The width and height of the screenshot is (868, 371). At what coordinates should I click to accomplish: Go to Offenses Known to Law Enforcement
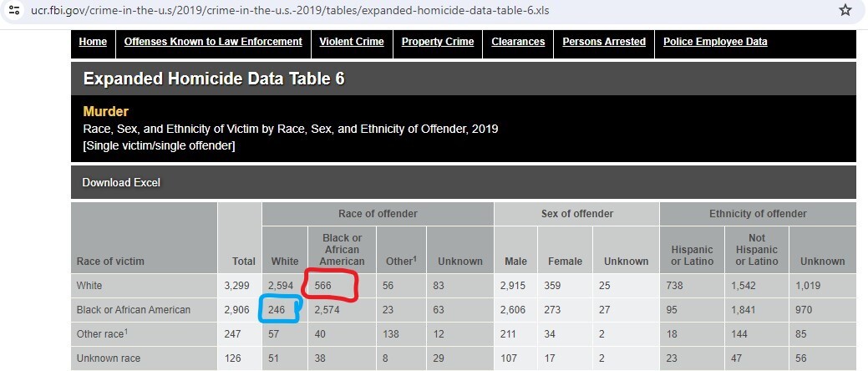(213, 42)
